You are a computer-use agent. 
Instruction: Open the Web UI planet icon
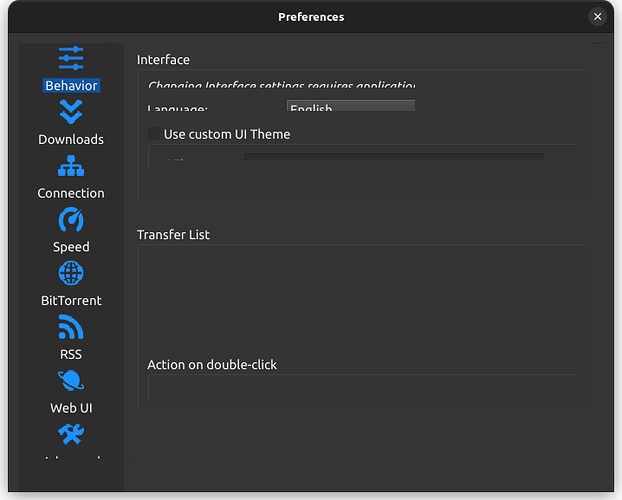pos(71,381)
